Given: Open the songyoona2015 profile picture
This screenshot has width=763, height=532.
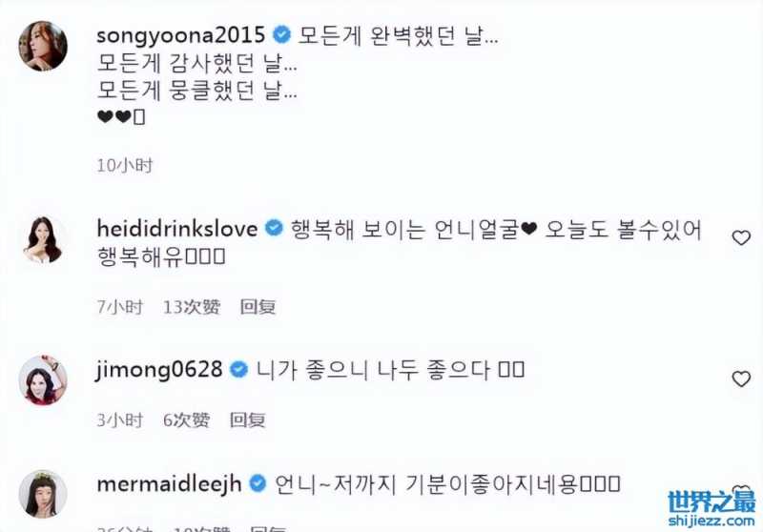Looking at the screenshot, I should (43, 46).
